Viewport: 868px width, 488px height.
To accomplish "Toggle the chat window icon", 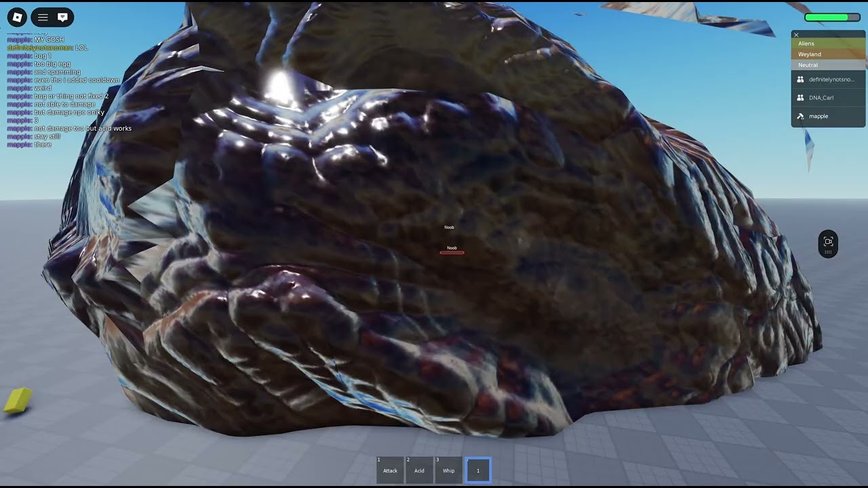I will point(62,18).
